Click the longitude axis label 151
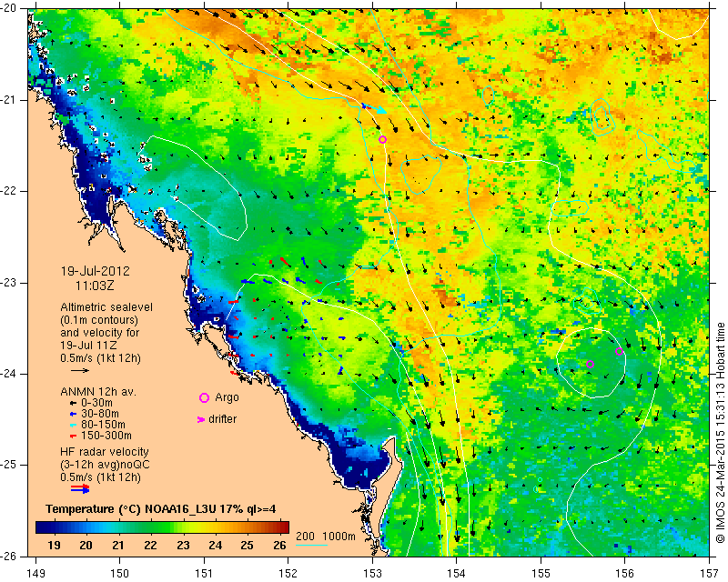This screenshot has width=728, height=582. [x=204, y=574]
